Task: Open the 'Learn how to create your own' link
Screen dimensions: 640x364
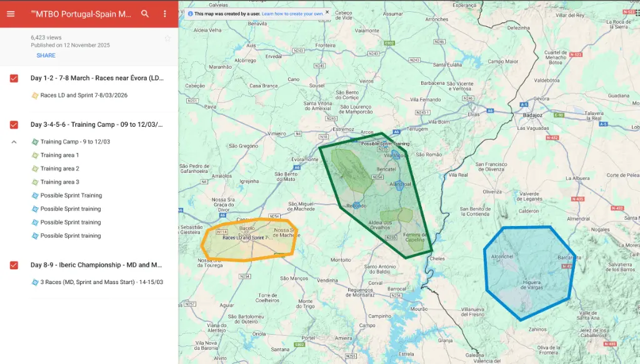Action: (292, 13)
